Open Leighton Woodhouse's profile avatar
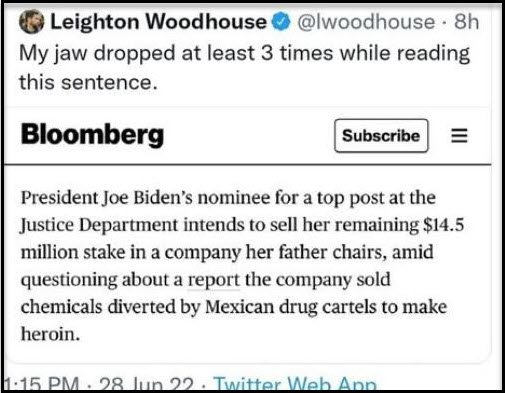The image size is (505, 393). click(x=32, y=22)
